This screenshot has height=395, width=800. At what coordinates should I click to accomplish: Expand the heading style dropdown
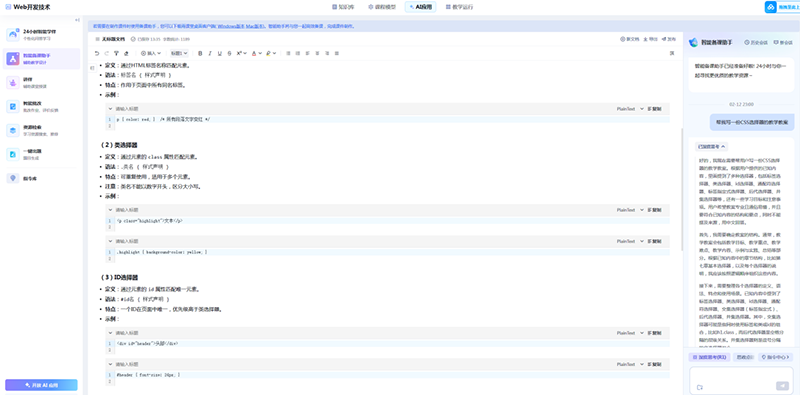point(179,53)
